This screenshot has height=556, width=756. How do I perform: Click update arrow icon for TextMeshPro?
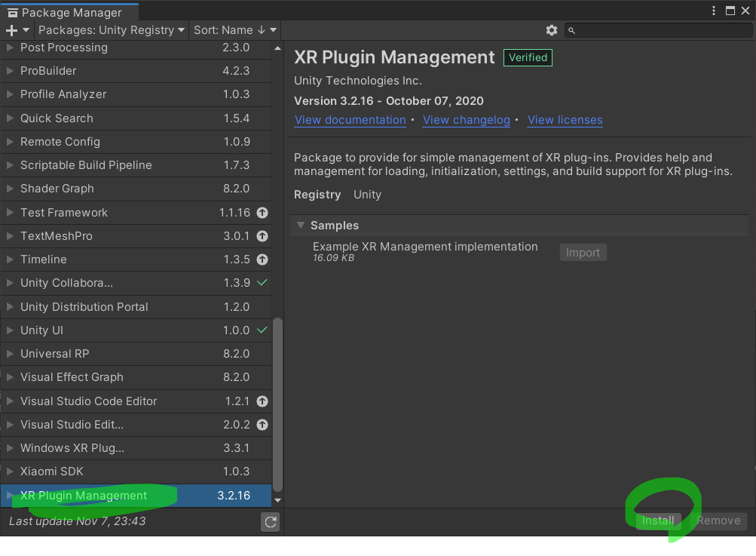(262, 236)
